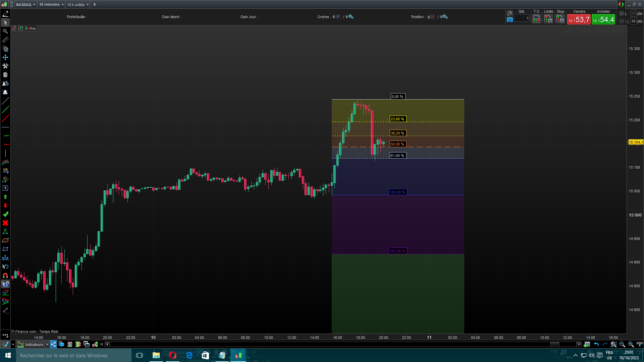Open the NASDAQ instrument dropdown

(25, 4)
